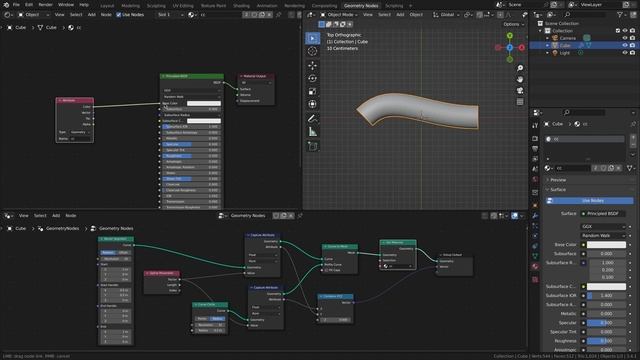
Task: Click the Base Color swatch in properties panel
Action: [606, 244]
